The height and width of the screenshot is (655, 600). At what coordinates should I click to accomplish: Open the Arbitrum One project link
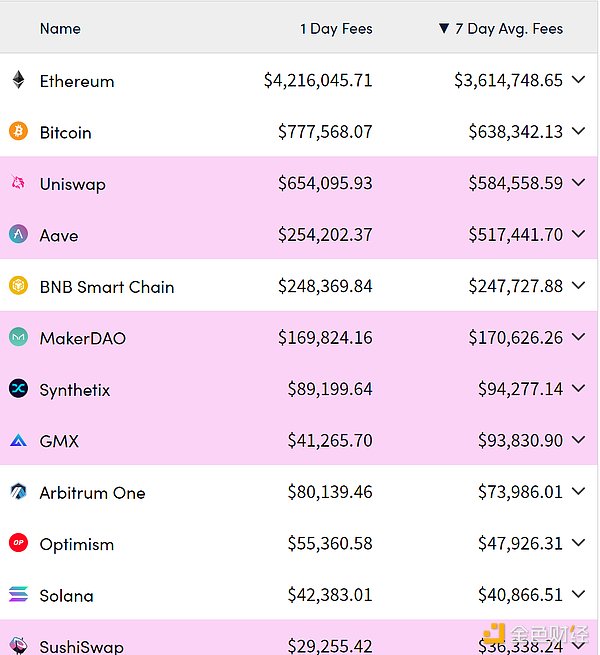coord(92,493)
